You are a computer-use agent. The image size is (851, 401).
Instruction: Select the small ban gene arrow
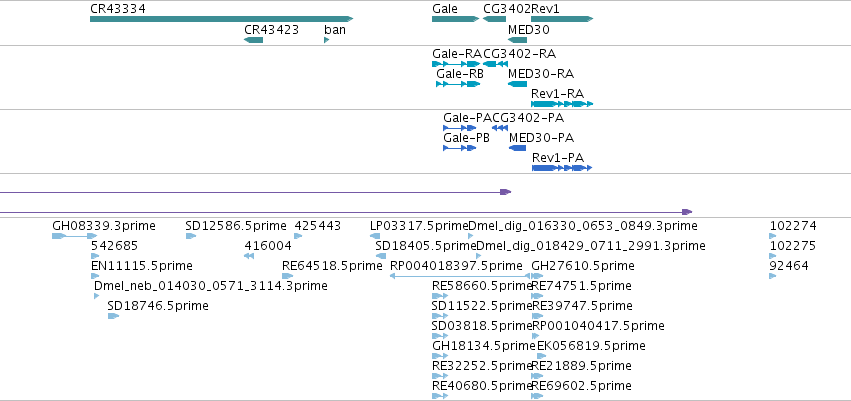coord(327,40)
